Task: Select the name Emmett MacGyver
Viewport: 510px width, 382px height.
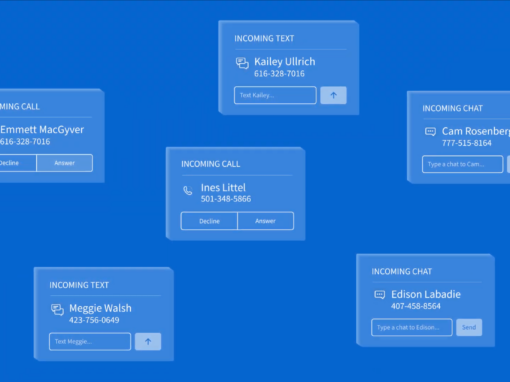Action: point(42,130)
